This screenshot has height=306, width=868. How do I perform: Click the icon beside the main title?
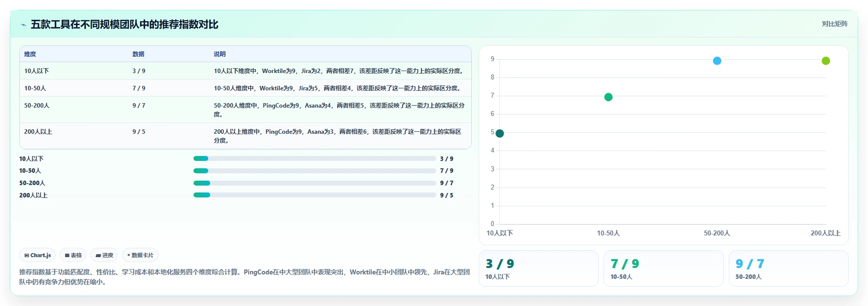(23, 25)
